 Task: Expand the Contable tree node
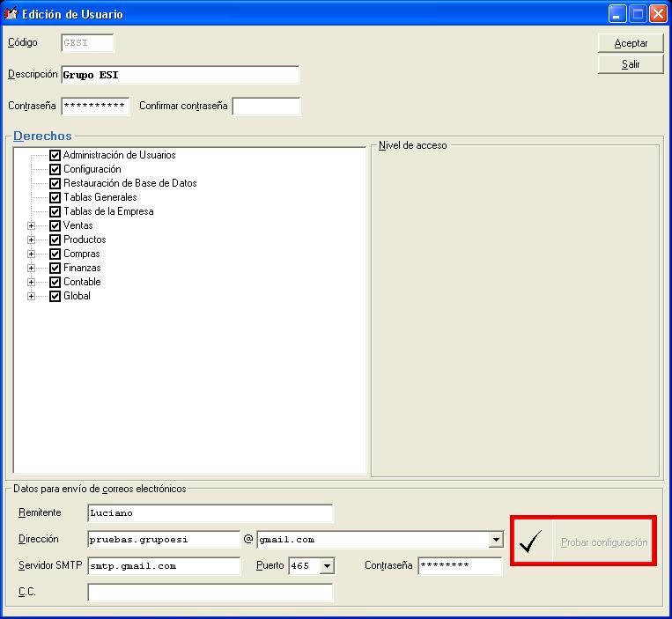point(32,283)
